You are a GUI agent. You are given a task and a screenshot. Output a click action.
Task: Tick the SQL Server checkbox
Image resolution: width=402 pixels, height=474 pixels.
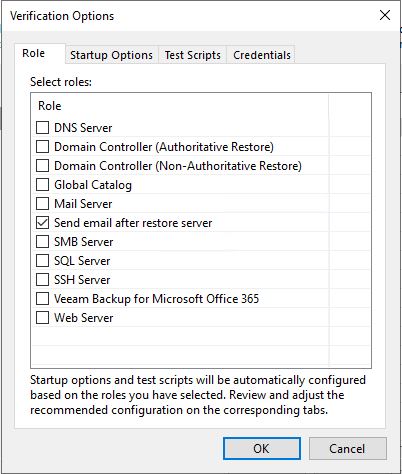point(42,260)
